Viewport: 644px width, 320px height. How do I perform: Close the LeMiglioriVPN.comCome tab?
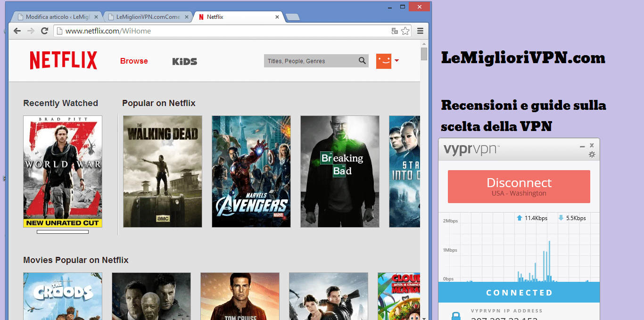187,17
